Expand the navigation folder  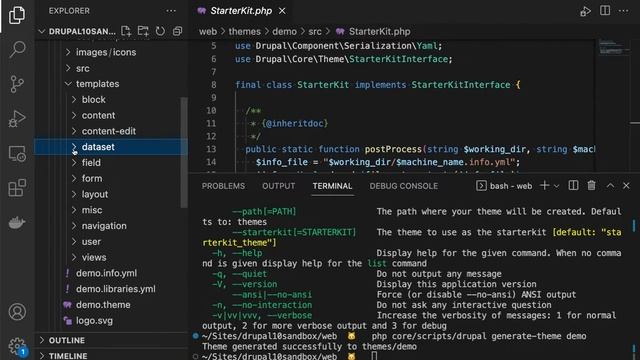tap(104, 226)
